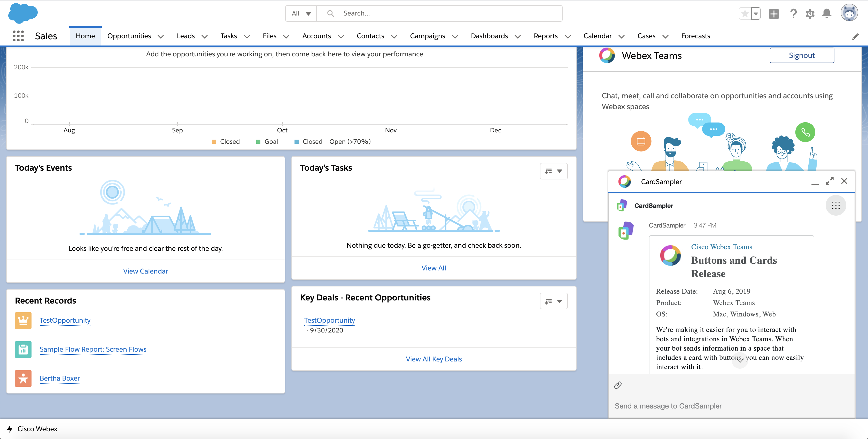Viewport: 868px width, 439px height.
Task: Open Today's Tasks filter dropdown
Action: pos(554,171)
